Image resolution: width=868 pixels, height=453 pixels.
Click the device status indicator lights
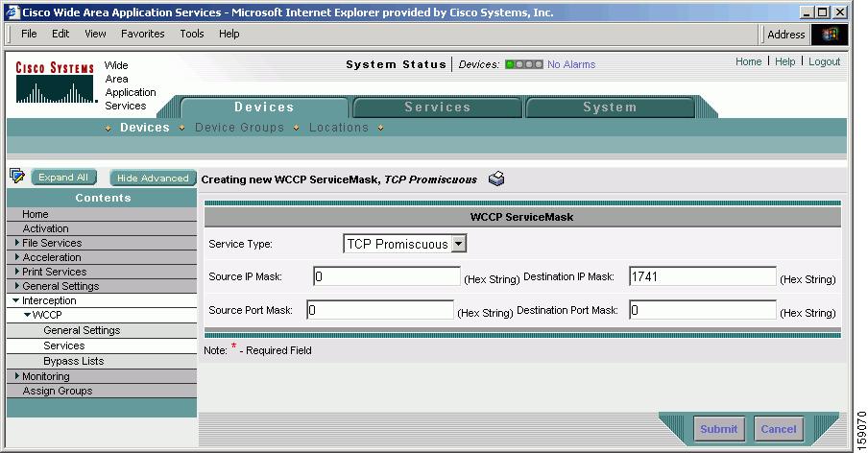(x=524, y=64)
